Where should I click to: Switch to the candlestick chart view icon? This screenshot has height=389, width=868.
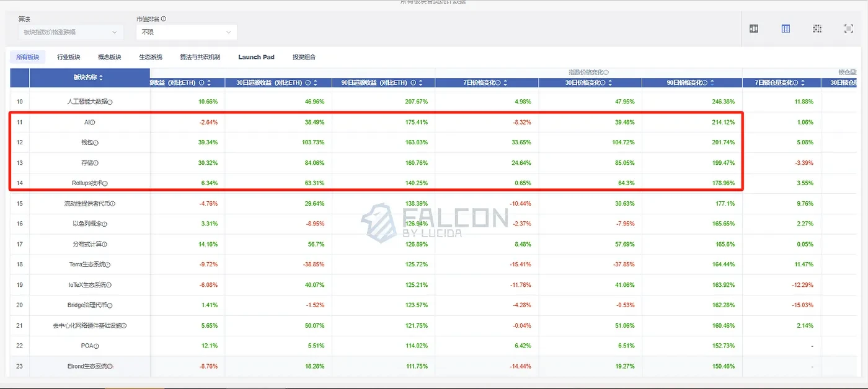point(754,29)
